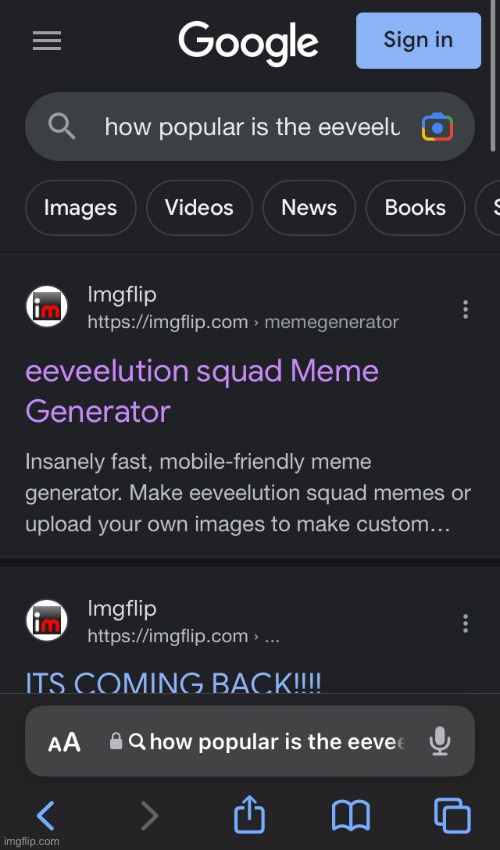Screen dimensions: 500x850
Task: Show open tabs overview icon
Action: 452,815
